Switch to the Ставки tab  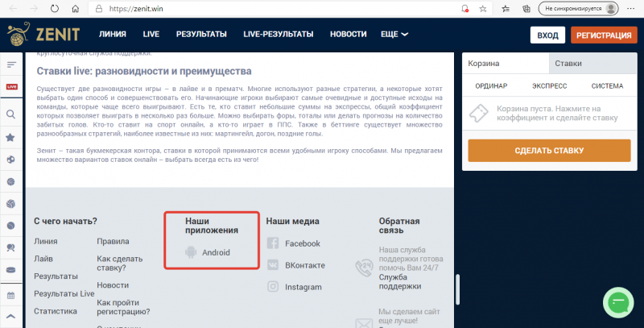[x=593, y=64]
